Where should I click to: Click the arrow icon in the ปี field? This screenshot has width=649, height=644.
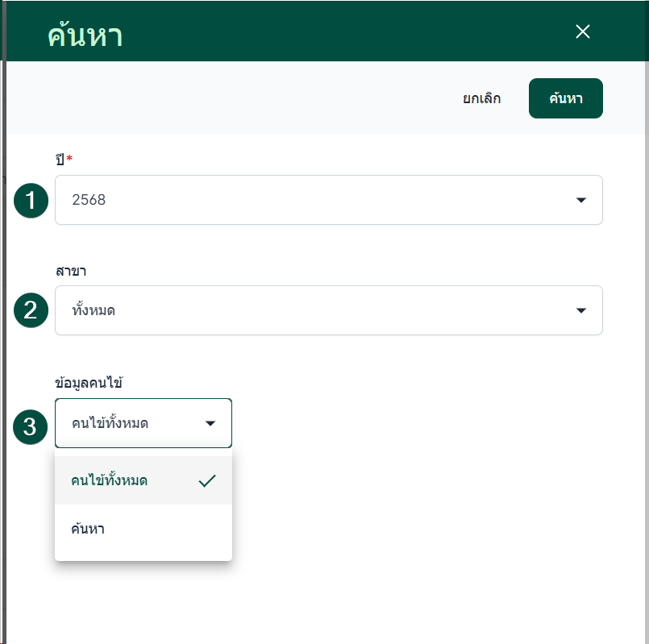coord(581,200)
